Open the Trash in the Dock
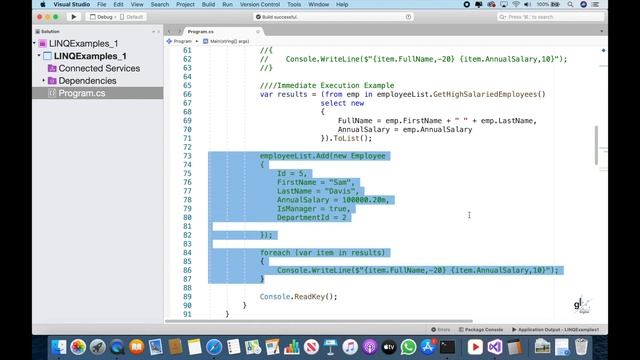This screenshot has width=640, height=360. click(581, 347)
